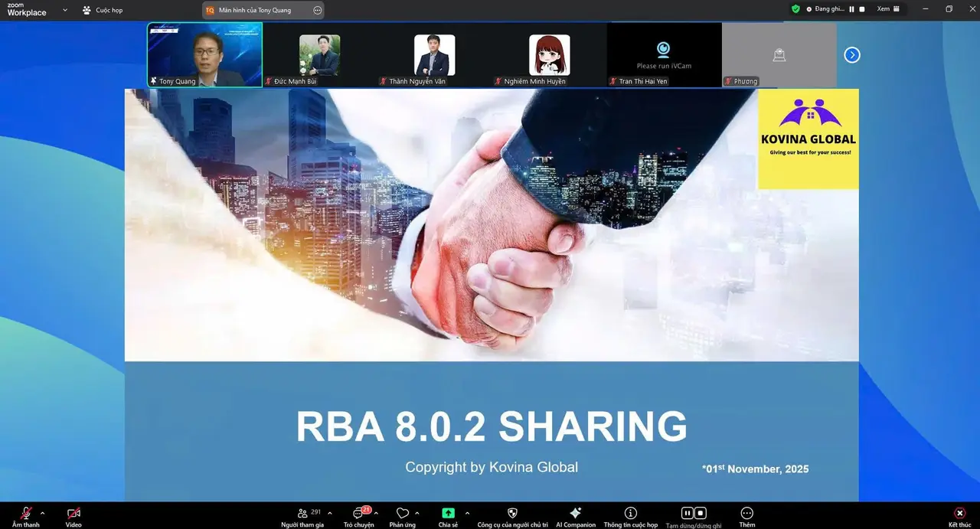980x529 pixels.
Task: Expand the participants options chevron
Action: 330,513
